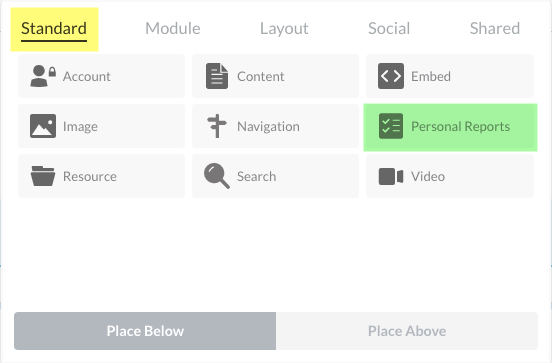Pick the Image picture icon
Viewport: 552px width, 363px height.
pyautogui.click(x=43, y=126)
